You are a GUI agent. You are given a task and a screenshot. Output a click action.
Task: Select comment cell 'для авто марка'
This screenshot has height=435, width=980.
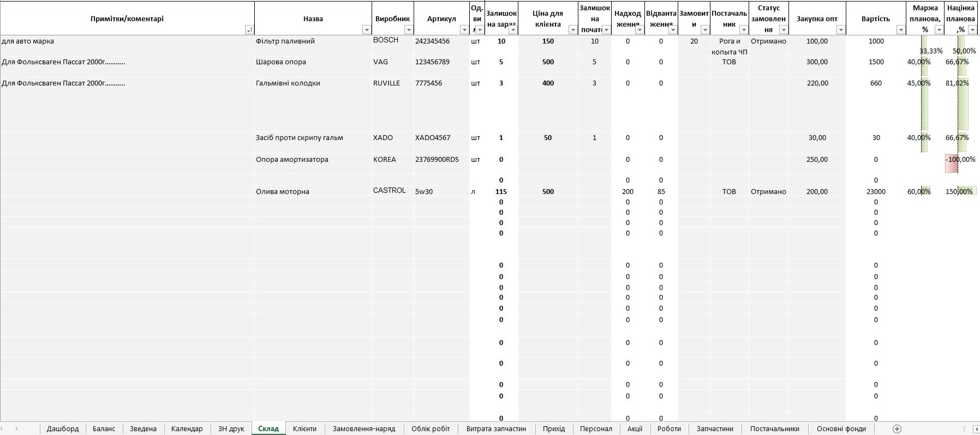[x=127, y=45]
